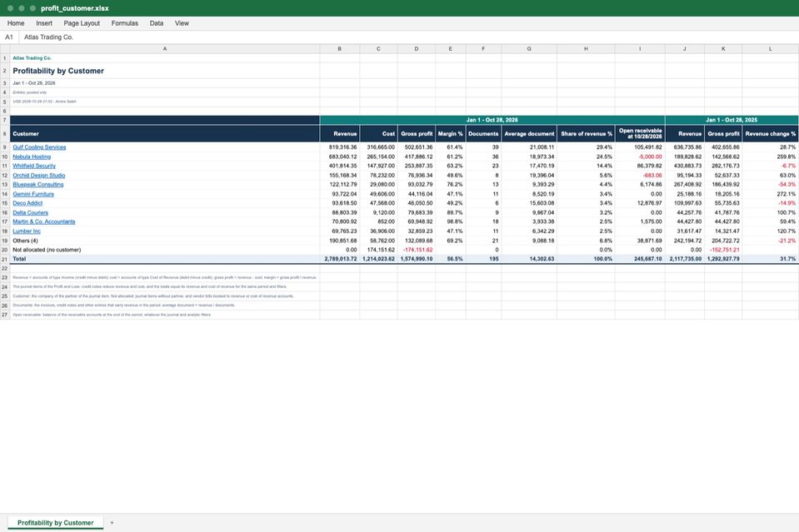
Task: Click the Average document header cell
Action: [529, 134]
